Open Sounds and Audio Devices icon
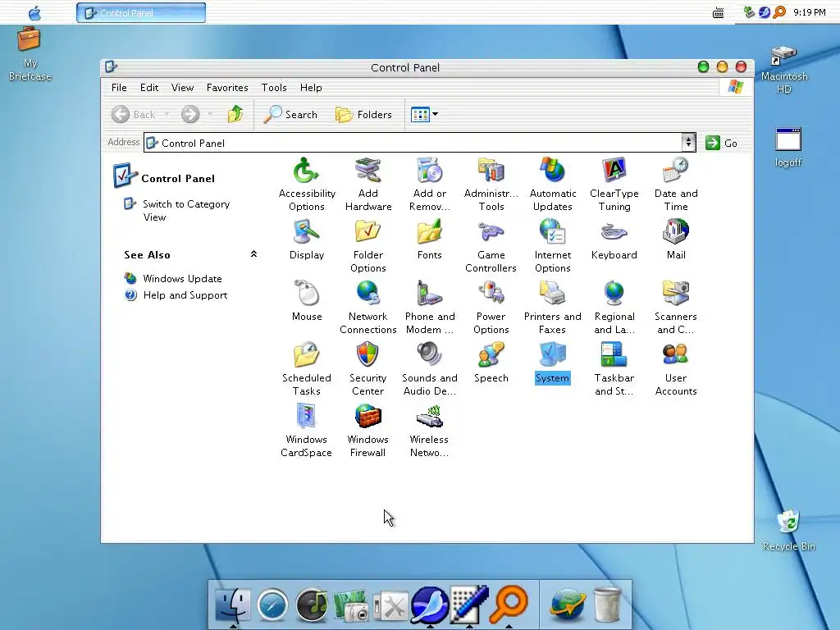Screen dimensions: 840x630 point(430,368)
